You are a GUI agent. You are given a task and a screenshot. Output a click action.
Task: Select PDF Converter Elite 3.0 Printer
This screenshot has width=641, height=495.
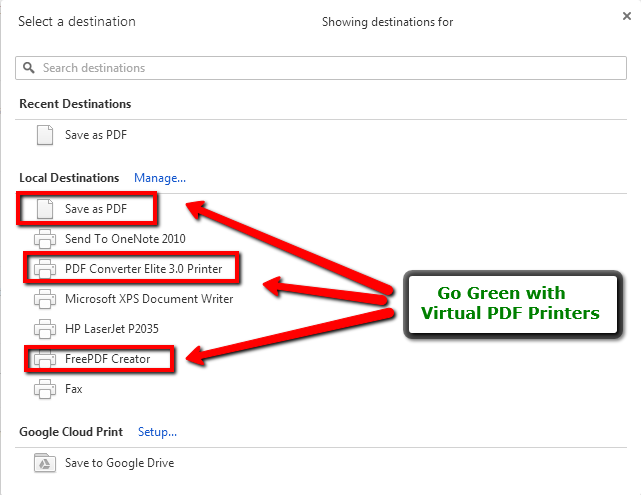(143, 269)
